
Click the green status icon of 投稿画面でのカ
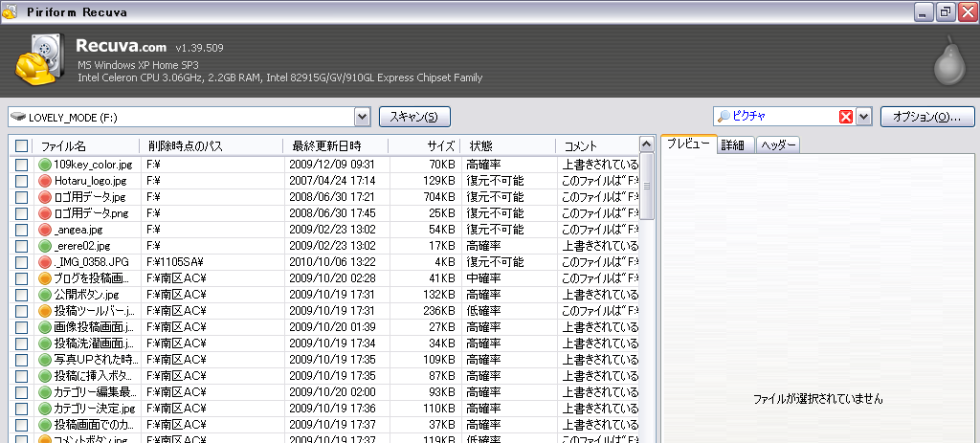[44, 424]
